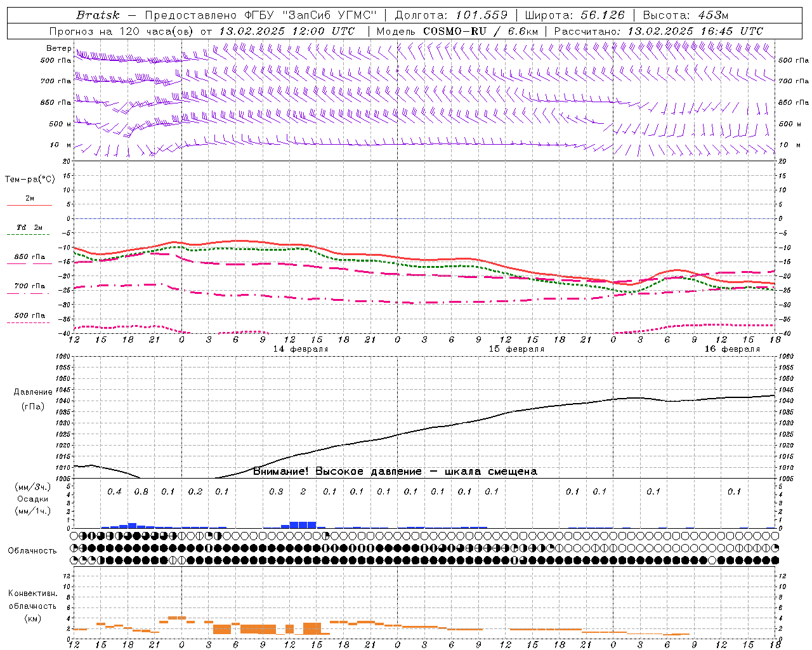This screenshot has width=812, height=650.
Task: Click the precipitation value 2 on 14 февраля
Action: tap(303, 492)
